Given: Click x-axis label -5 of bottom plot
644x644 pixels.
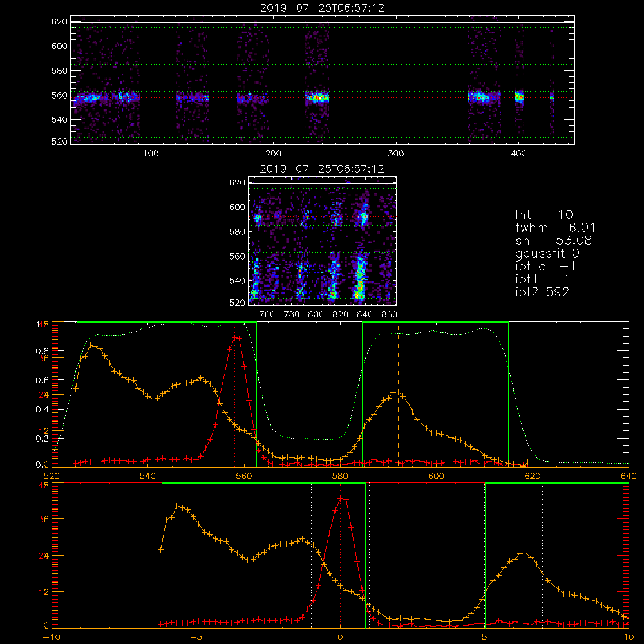Looking at the screenshot, I should pyautogui.click(x=196, y=638).
